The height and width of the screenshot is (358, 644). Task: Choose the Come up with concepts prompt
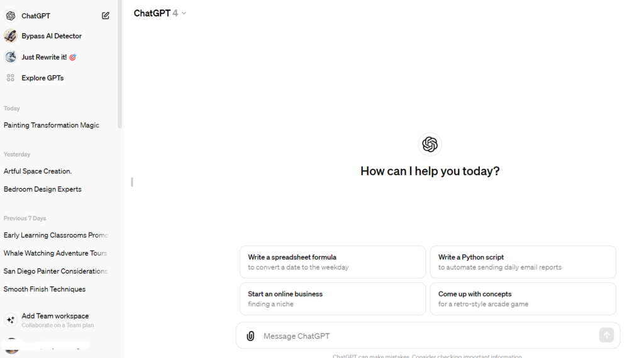tap(523, 299)
